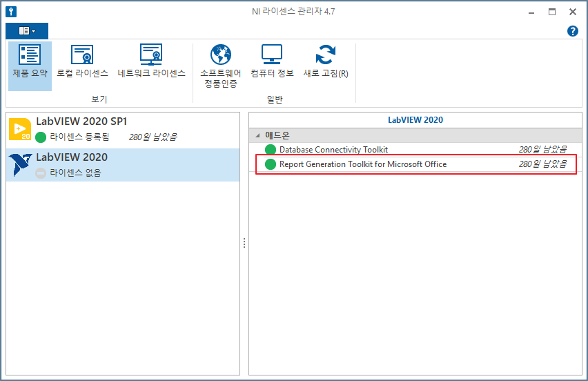Image resolution: width=588 pixels, height=381 pixels.
Task: Click gray status icon beside 라이센스 없음
Action: pyautogui.click(x=41, y=173)
